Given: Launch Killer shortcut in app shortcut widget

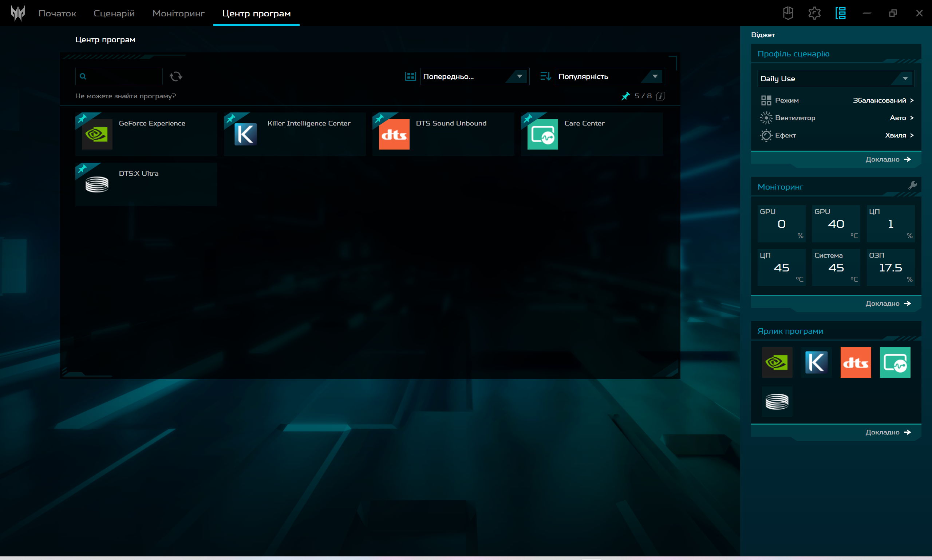Looking at the screenshot, I should (x=816, y=362).
